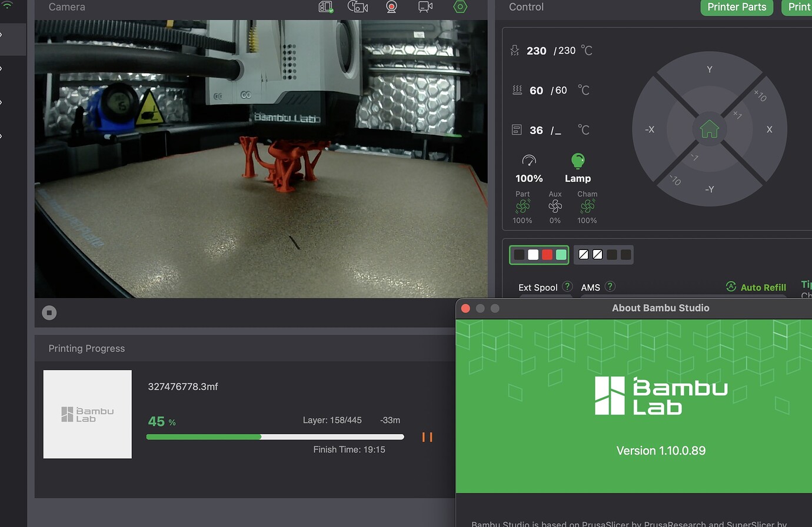Open the Aux fan control

pos(555,206)
